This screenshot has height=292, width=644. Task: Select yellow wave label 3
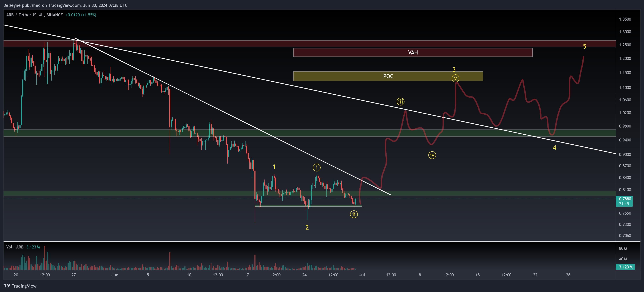(454, 69)
